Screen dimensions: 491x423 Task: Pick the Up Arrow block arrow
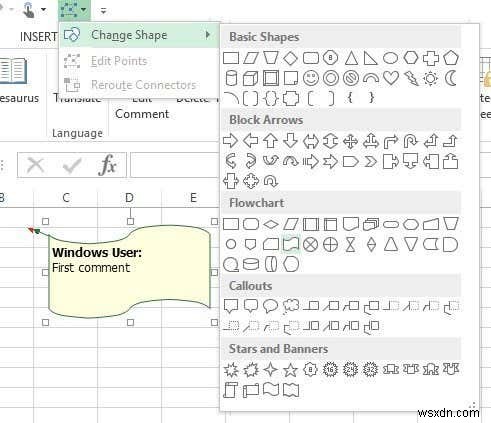270,141
